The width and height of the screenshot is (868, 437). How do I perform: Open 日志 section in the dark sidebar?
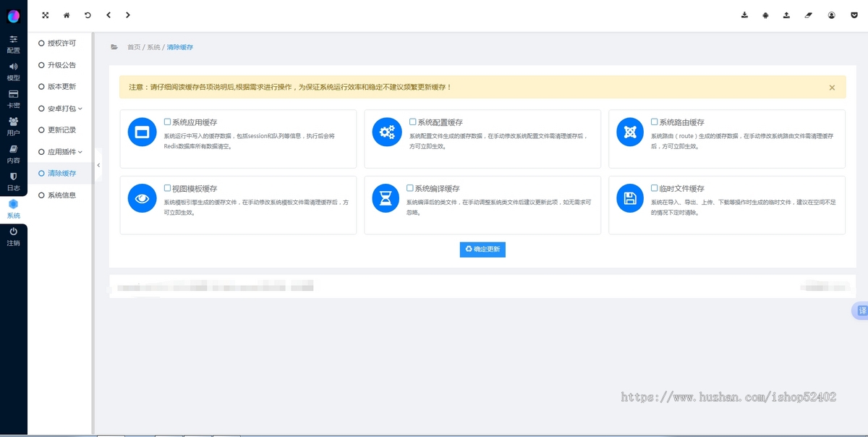point(14,182)
